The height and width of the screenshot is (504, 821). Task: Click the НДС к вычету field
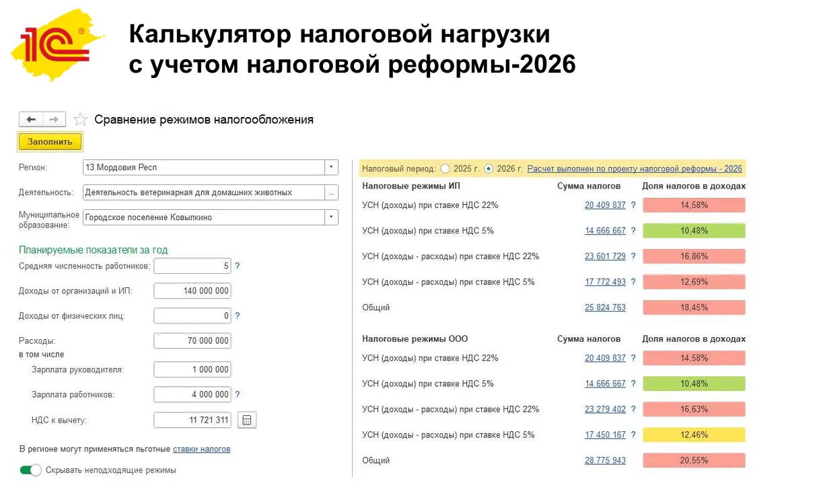pyautogui.click(x=192, y=420)
